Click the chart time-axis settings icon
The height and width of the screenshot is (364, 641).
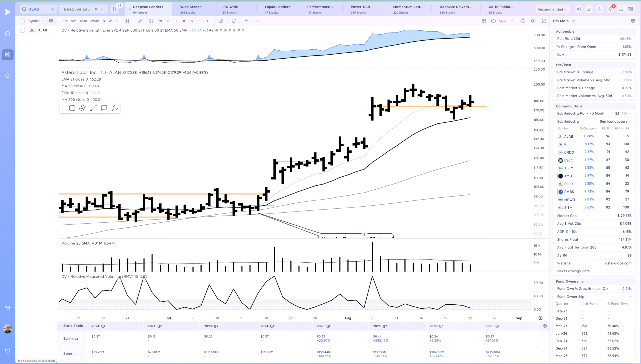point(541,318)
